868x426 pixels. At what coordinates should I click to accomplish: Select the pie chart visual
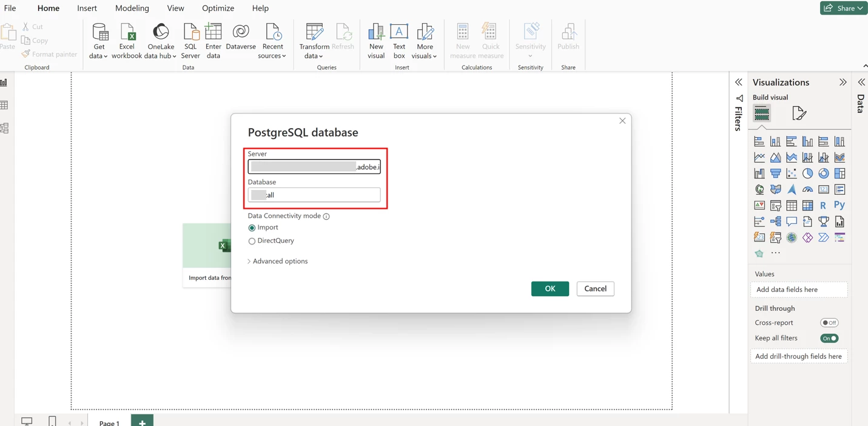tap(807, 174)
